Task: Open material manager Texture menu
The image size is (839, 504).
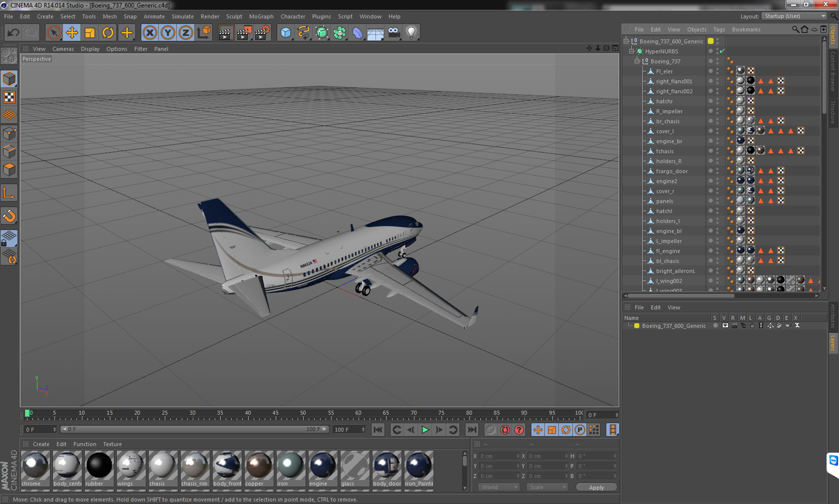Action: pos(112,444)
